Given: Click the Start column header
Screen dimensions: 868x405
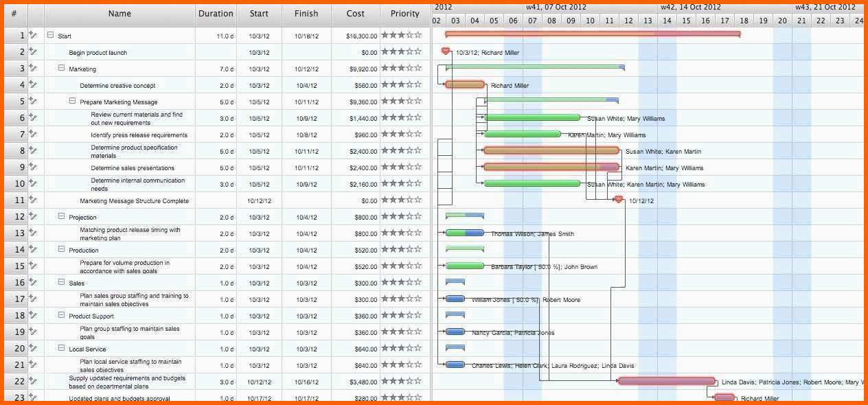Looking at the screenshot, I should 259,14.
